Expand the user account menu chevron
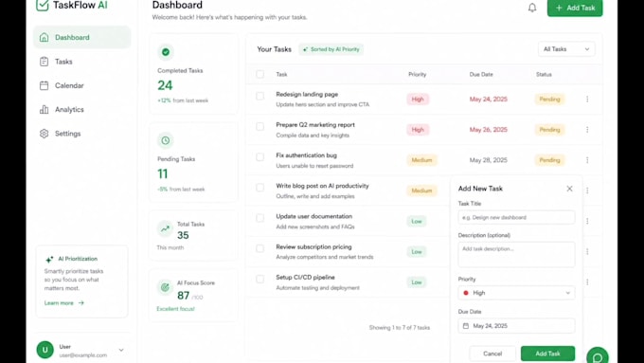The height and width of the screenshot is (363, 644). (121, 350)
